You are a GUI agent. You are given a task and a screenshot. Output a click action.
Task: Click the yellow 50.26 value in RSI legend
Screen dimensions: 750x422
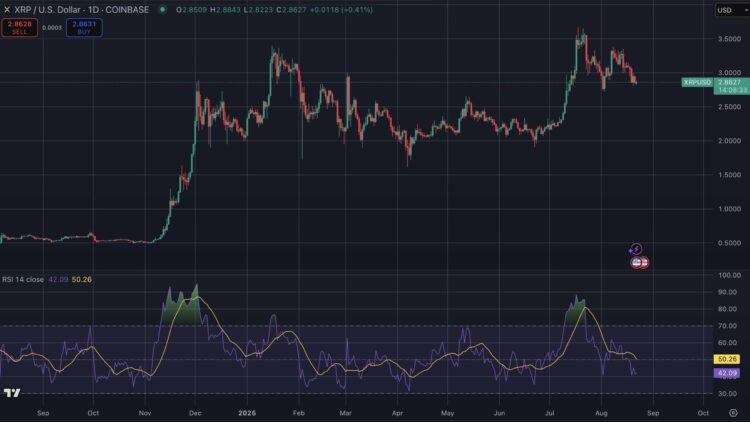click(x=81, y=279)
